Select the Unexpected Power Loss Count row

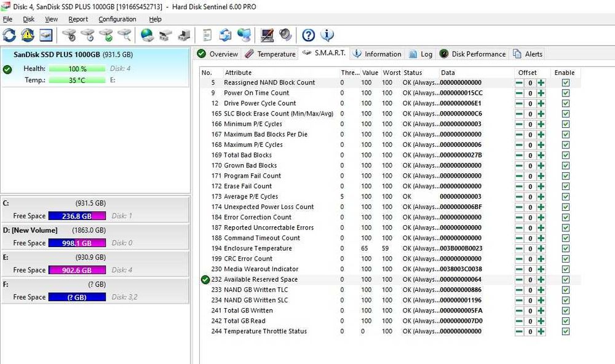pyautogui.click(x=391, y=207)
